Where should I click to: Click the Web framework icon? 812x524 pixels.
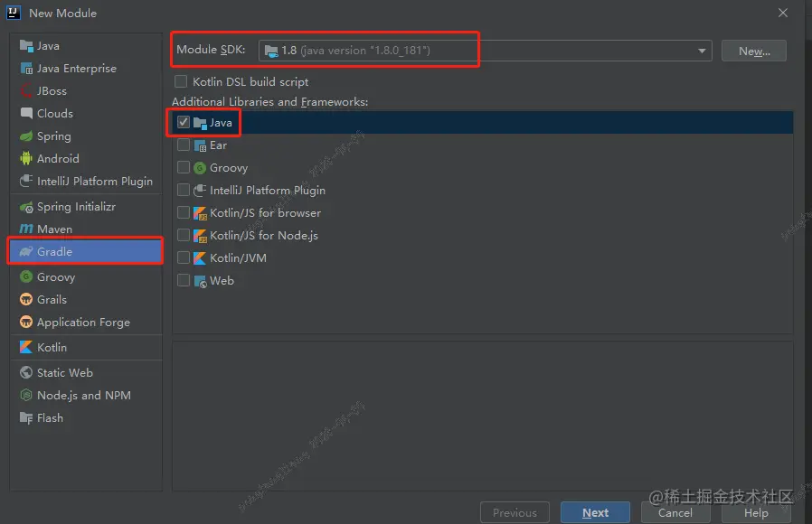[200, 281]
